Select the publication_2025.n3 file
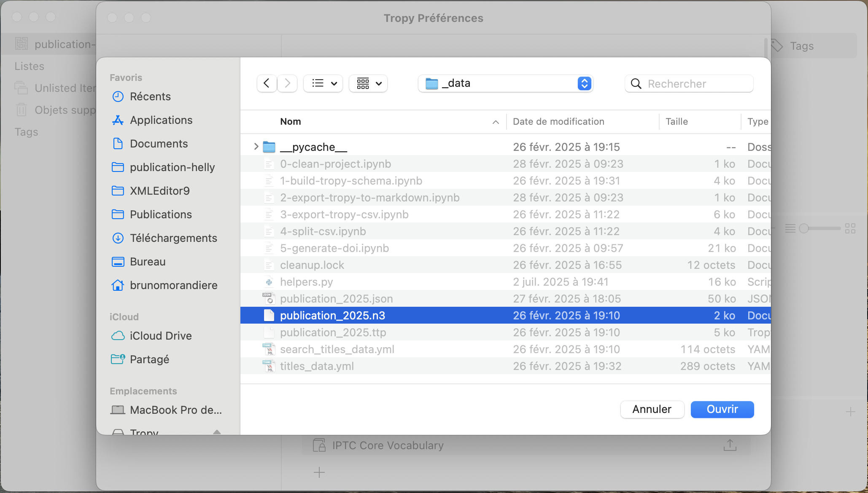This screenshot has width=868, height=493. point(332,316)
